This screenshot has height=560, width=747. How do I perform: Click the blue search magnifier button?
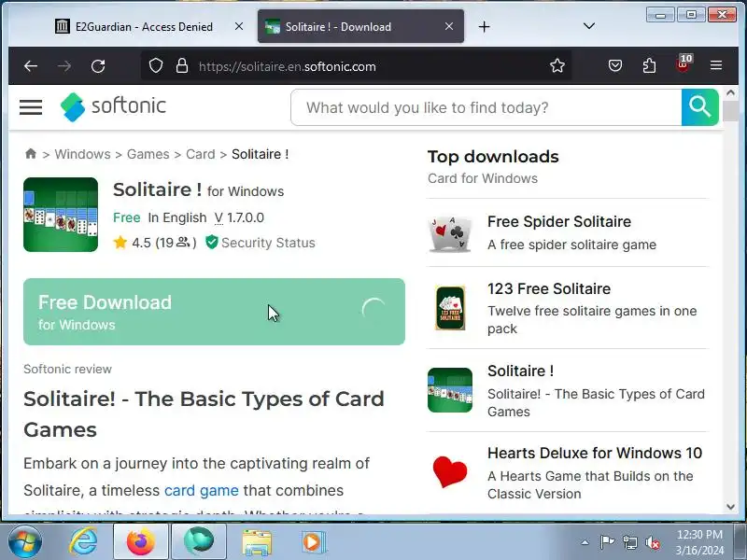point(699,107)
